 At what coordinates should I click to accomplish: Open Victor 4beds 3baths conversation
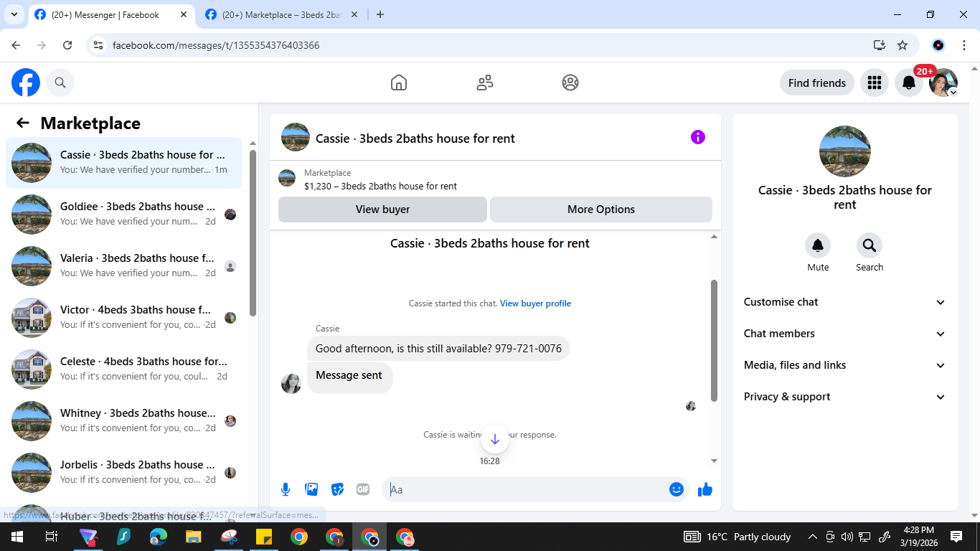click(x=123, y=318)
